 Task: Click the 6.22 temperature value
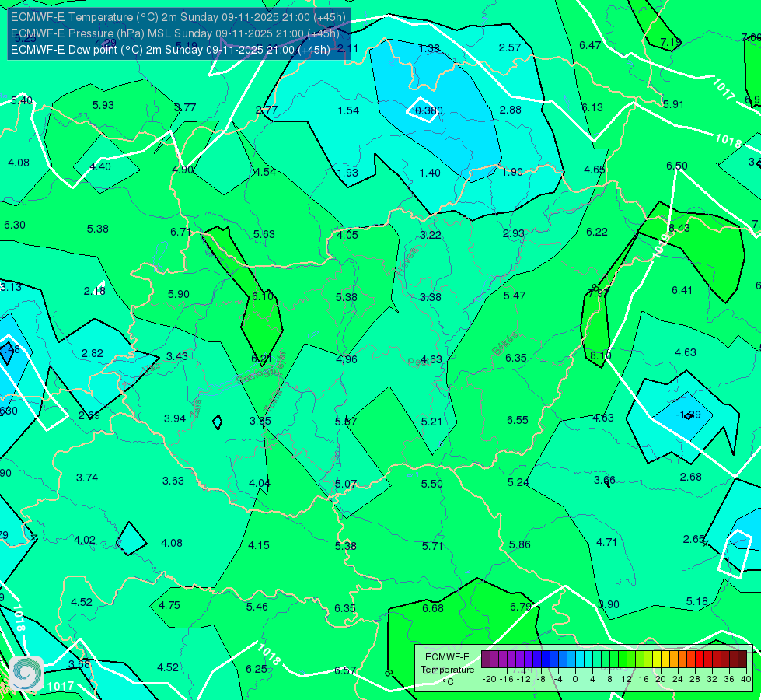(597, 233)
